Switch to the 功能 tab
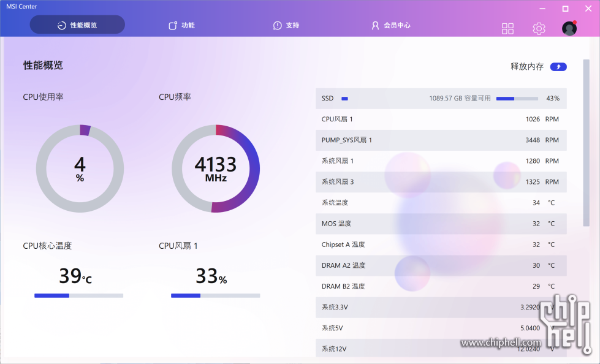The width and height of the screenshot is (600, 364). pyautogui.click(x=182, y=25)
